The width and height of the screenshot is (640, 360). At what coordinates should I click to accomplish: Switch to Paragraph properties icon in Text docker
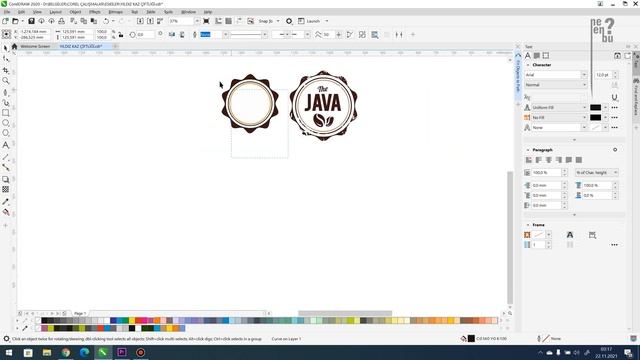(x=537, y=56)
